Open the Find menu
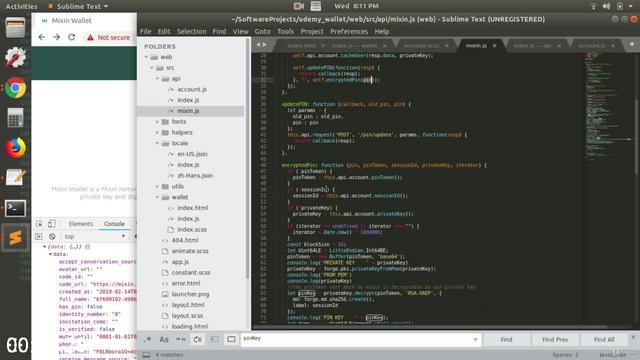 click(219, 31)
